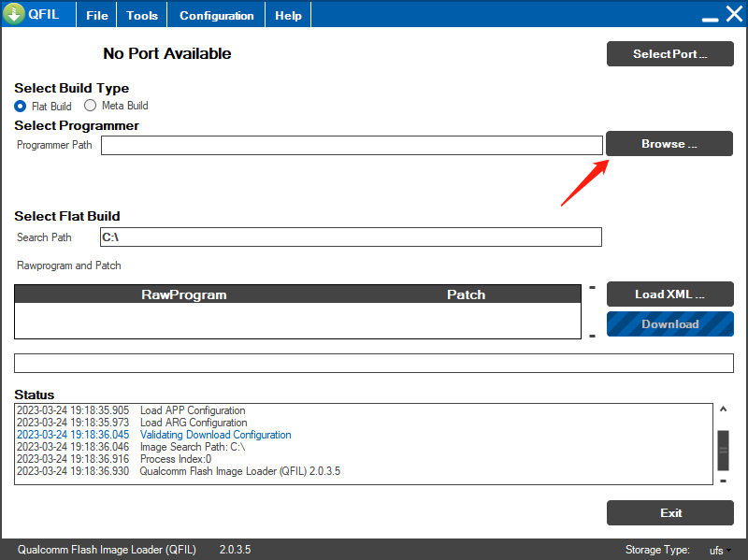This screenshot has width=748, height=560.
Task: Exit the QFIL application
Action: pos(669,512)
